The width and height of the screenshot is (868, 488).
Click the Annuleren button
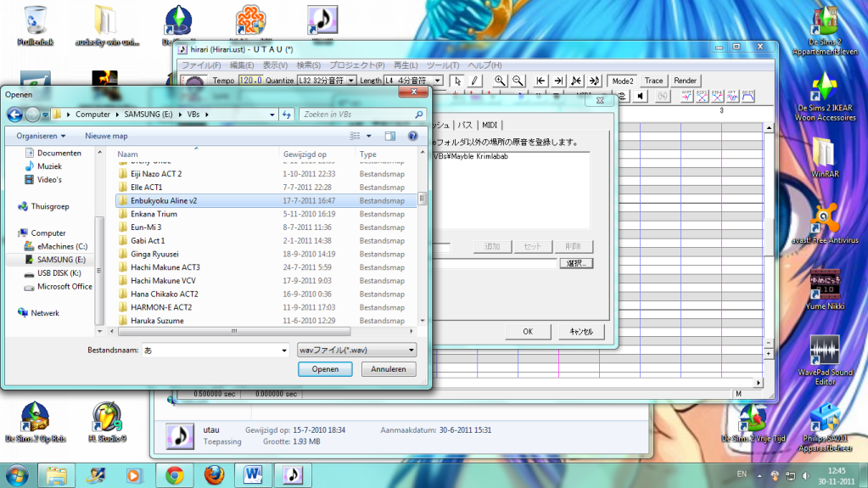pyautogui.click(x=389, y=369)
